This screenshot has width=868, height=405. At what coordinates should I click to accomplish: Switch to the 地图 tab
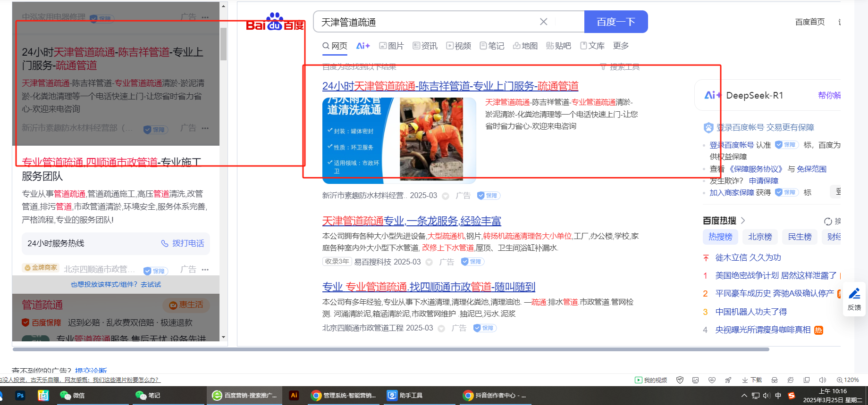(x=525, y=46)
